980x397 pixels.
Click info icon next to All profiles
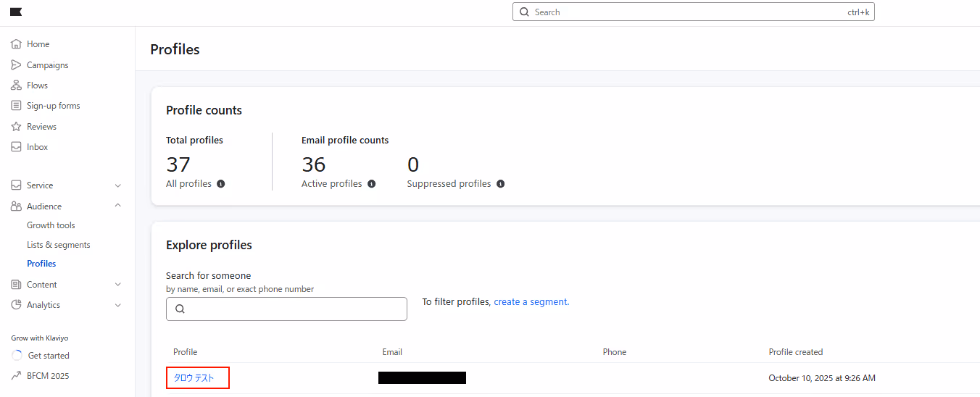pyautogui.click(x=221, y=184)
